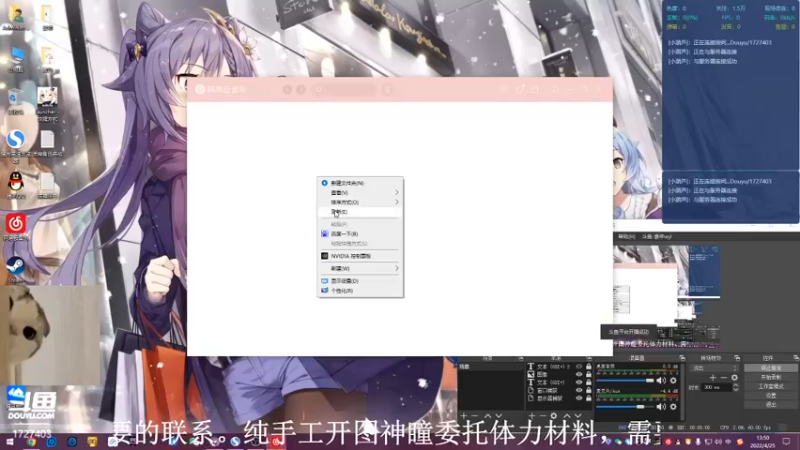Move scene up in scenes list

(487, 416)
